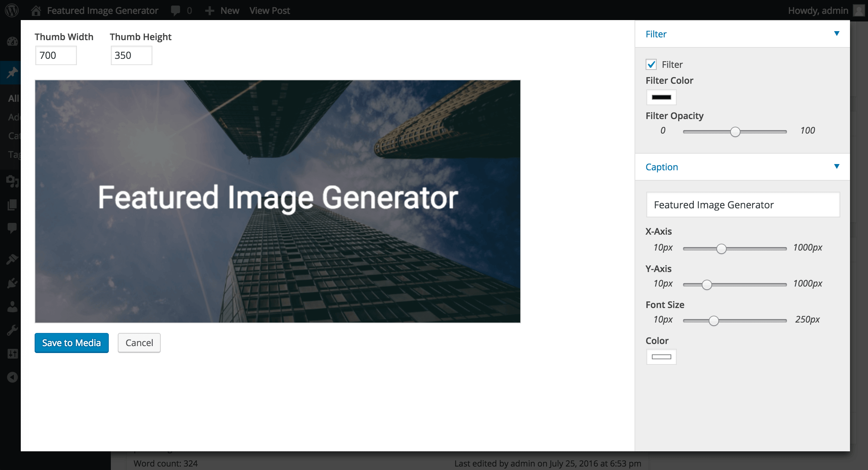Image resolution: width=868 pixels, height=470 pixels.
Task: Open the Tools wrench icon in sidebar
Action: tap(12, 330)
